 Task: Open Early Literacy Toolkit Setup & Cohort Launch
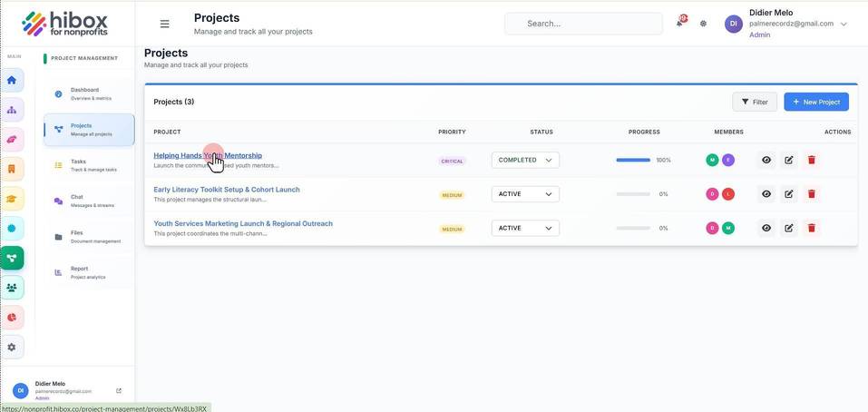227,190
